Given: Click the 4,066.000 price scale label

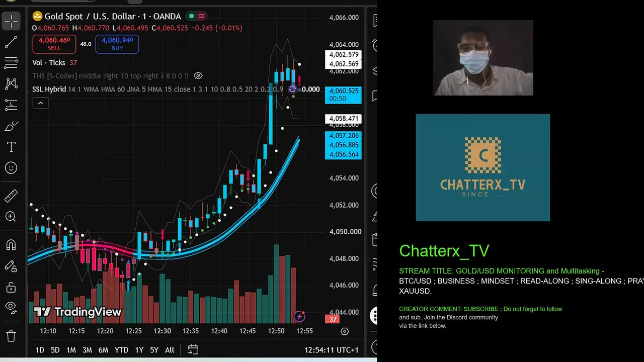Looking at the screenshot, I should coord(344,18).
